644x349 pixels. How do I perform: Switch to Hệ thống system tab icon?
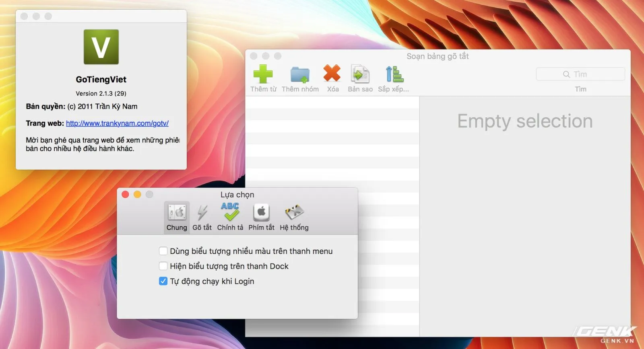(x=294, y=212)
